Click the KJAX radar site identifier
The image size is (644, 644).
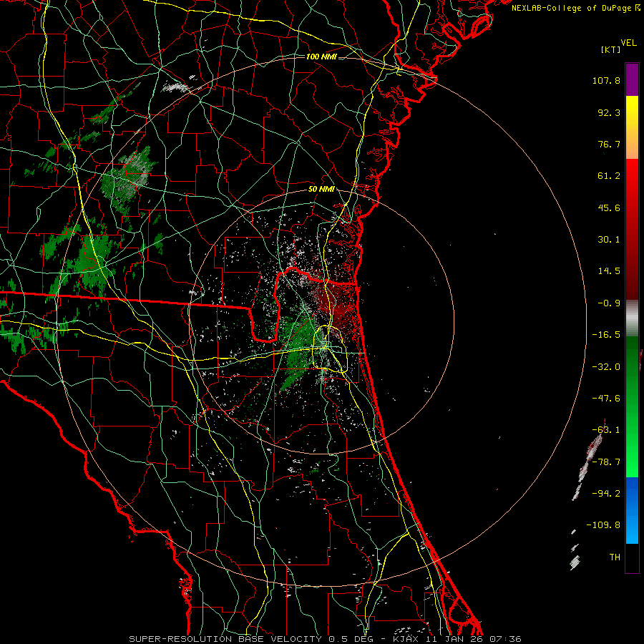click(406, 639)
